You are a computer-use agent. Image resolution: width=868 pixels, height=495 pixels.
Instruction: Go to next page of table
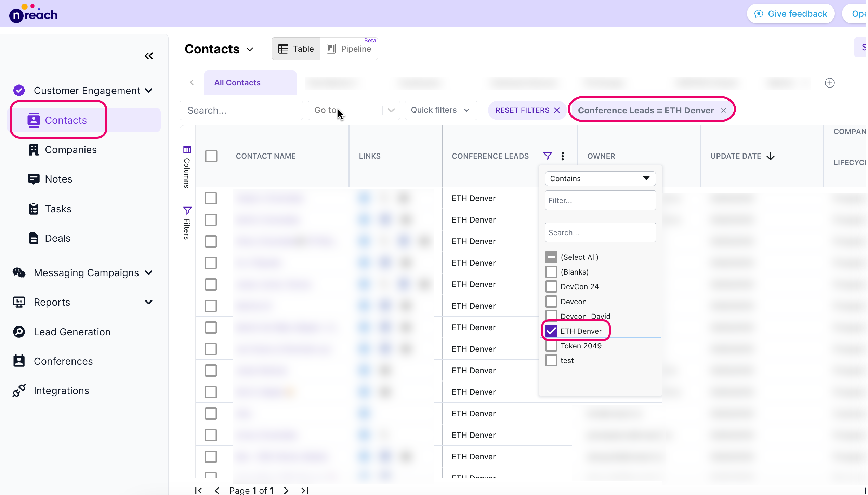[x=286, y=491]
